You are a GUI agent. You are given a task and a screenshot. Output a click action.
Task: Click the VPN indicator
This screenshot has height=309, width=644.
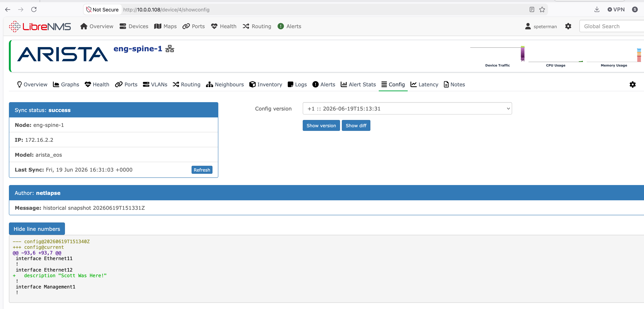[x=616, y=9]
